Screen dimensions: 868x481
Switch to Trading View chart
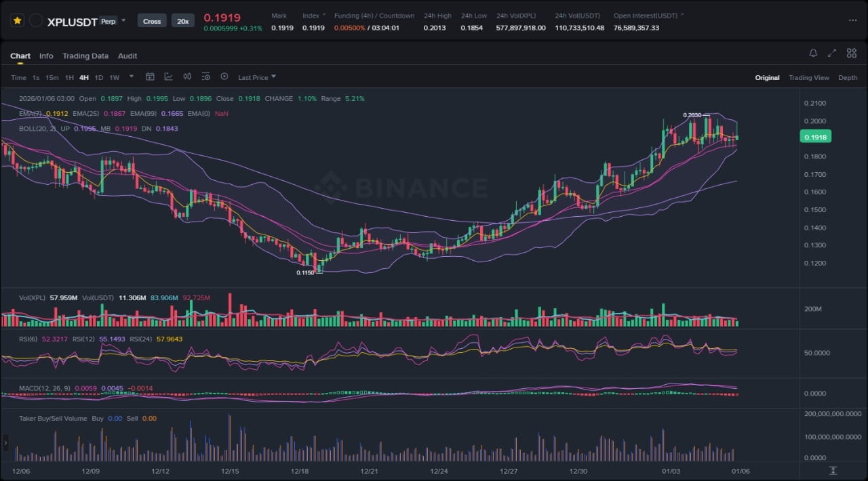pyautogui.click(x=808, y=78)
